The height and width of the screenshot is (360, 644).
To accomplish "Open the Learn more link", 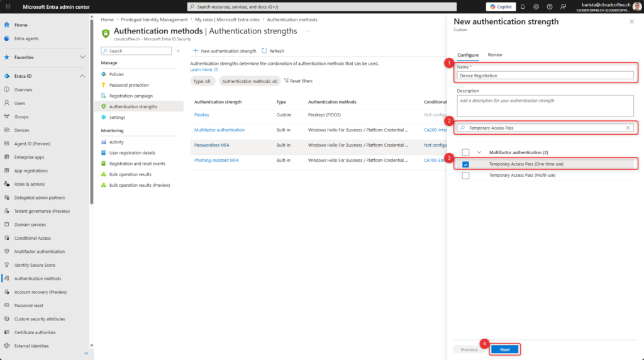I will [x=204, y=70].
